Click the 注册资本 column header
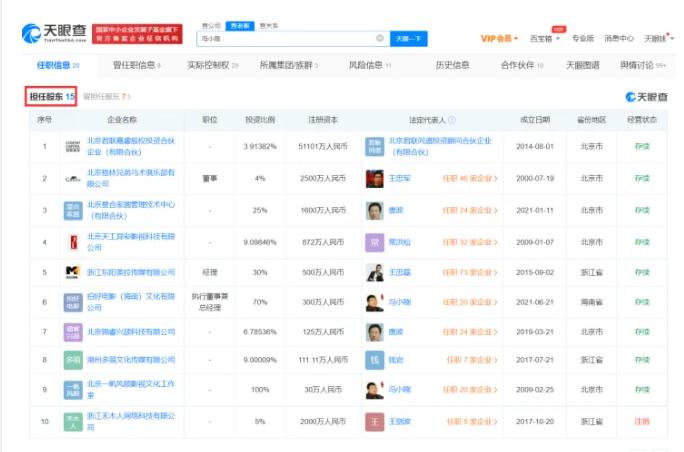This screenshot has width=684, height=452. [323, 120]
